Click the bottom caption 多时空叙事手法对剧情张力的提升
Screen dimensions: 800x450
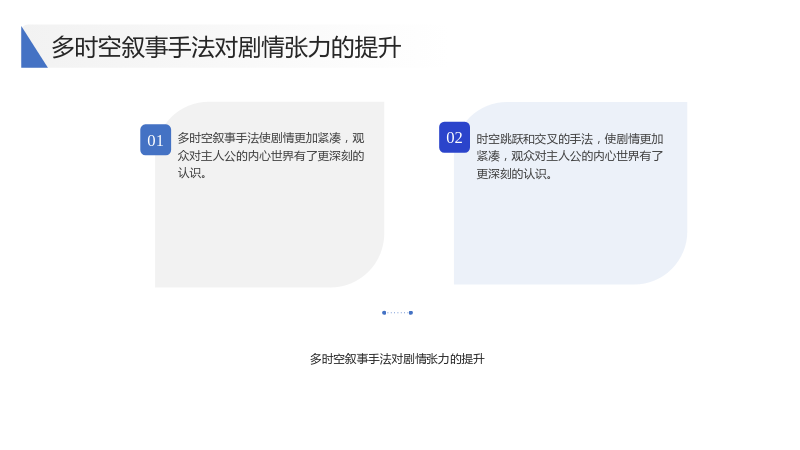point(397,359)
